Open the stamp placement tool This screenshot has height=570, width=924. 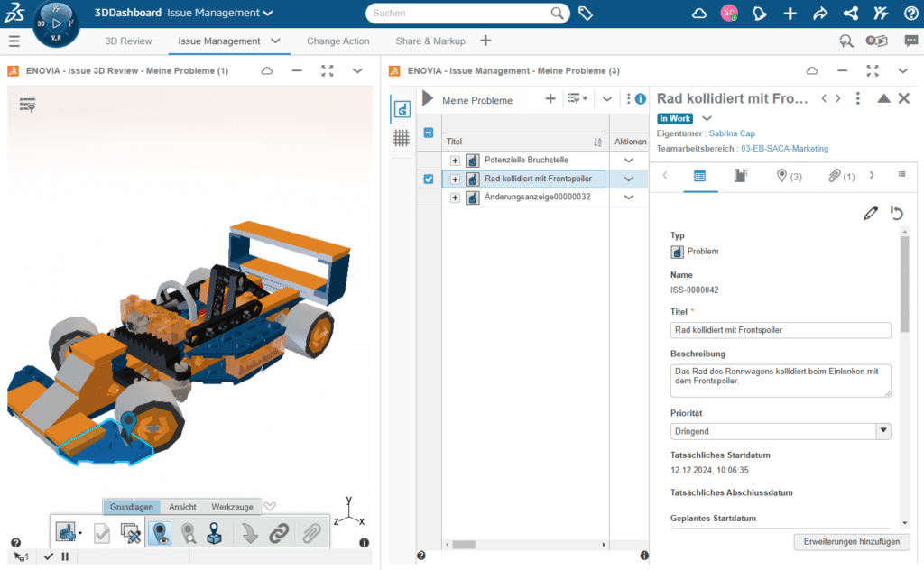coord(213,532)
